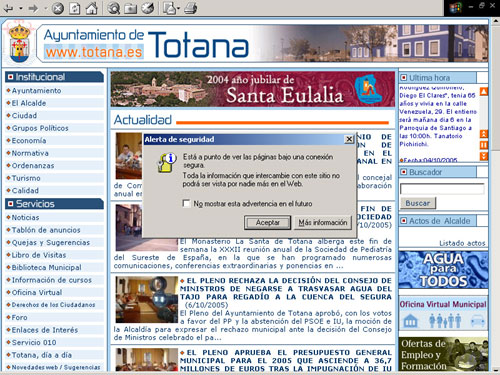
Task: Open the Turismo sidebar link
Action: (26, 178)
